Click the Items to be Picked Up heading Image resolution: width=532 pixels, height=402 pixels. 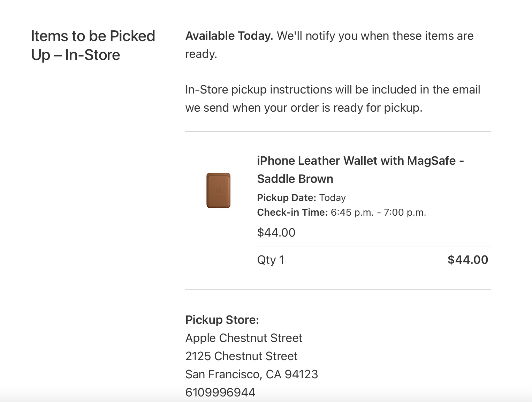93,45
